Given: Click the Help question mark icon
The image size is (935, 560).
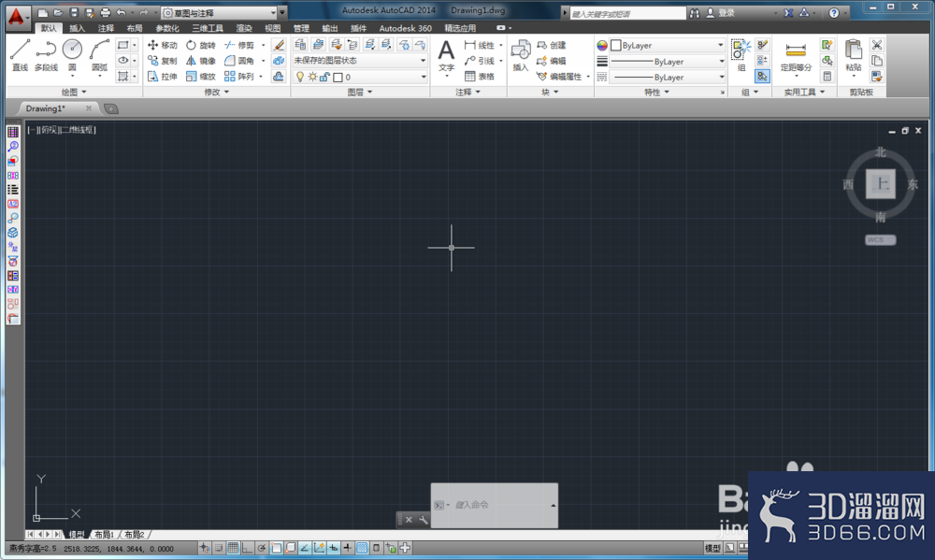Looking at the screenshot, I should pyautogui.click(x=834, y=12).
